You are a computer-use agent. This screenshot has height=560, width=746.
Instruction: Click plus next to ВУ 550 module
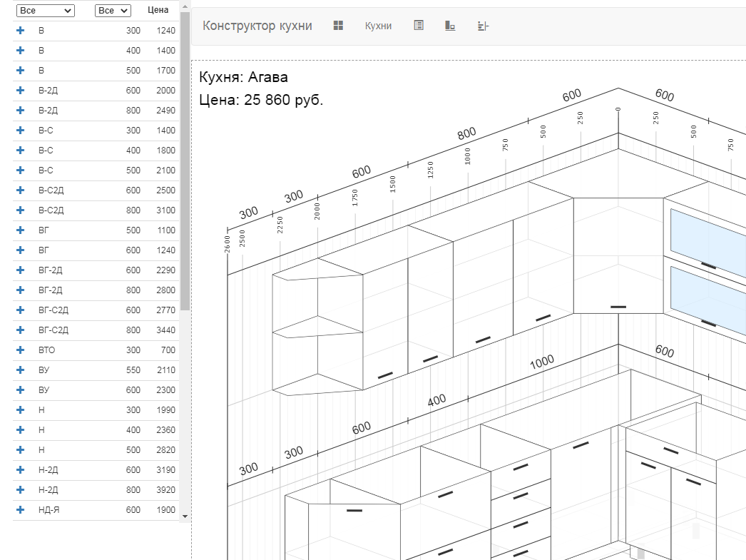[x=20, y=370]
